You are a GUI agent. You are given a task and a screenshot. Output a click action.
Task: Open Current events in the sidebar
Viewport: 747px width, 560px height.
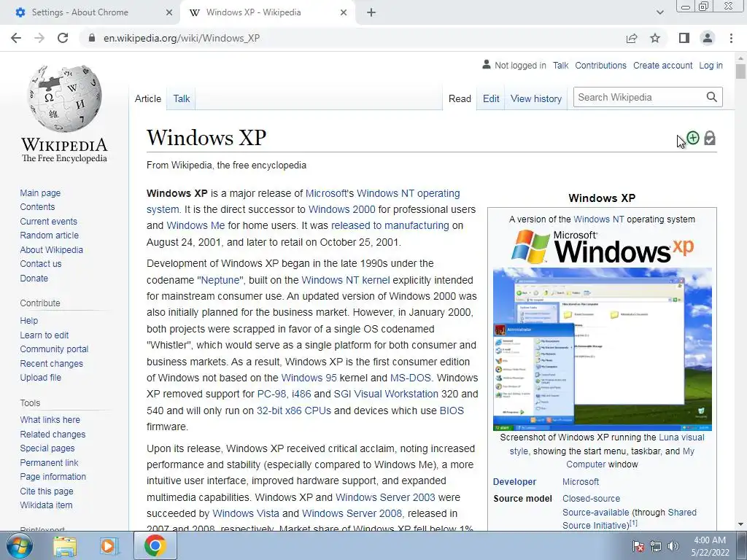(48, 222)
